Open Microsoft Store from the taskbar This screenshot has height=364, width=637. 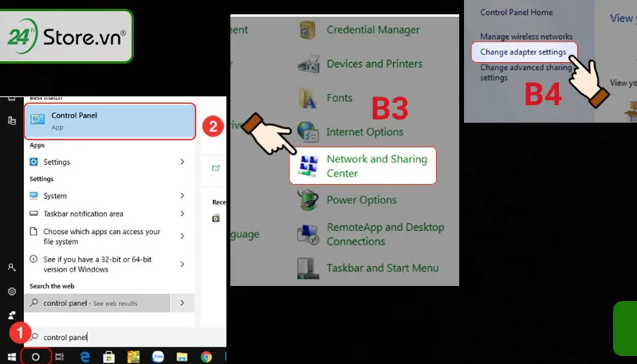[x=109, y=357]
